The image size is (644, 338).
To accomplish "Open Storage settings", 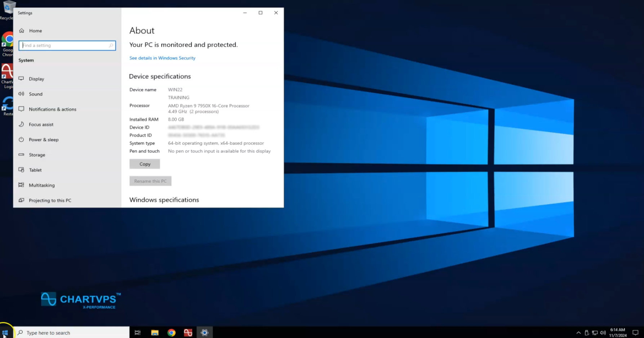I will (x=37, y=155).
